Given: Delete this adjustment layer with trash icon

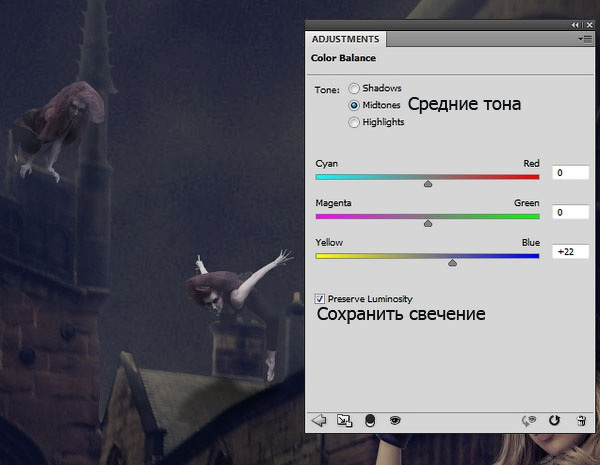Looking at the screenshot, I should pos(581,421).
